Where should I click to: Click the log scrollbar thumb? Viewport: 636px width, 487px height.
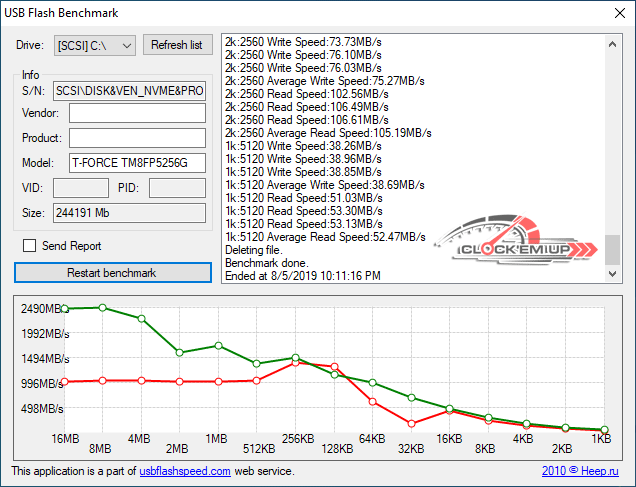(x=613, y=248)
